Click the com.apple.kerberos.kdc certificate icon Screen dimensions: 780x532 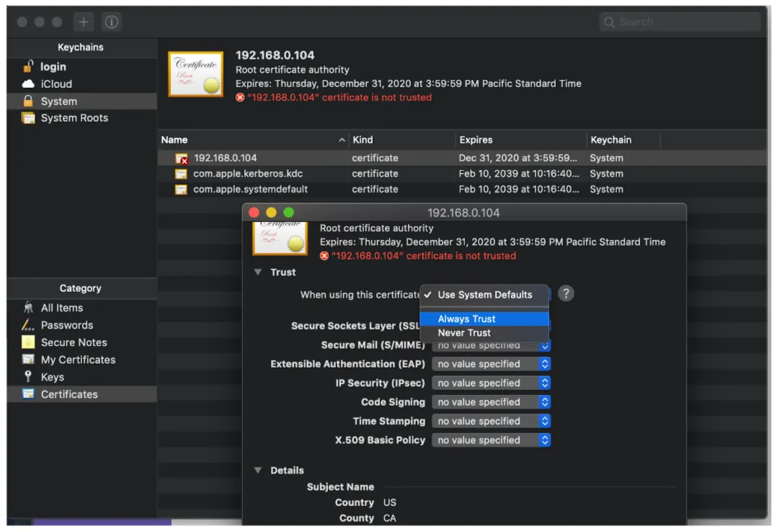tap(181, 174)
